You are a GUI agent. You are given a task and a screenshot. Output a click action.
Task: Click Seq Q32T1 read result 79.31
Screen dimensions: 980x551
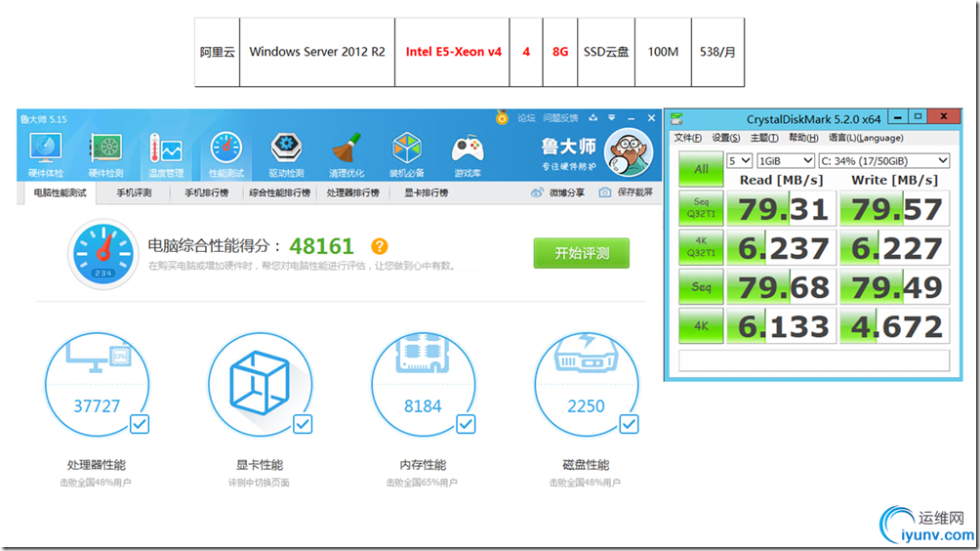pyautogui.click(x=781, y=208)
